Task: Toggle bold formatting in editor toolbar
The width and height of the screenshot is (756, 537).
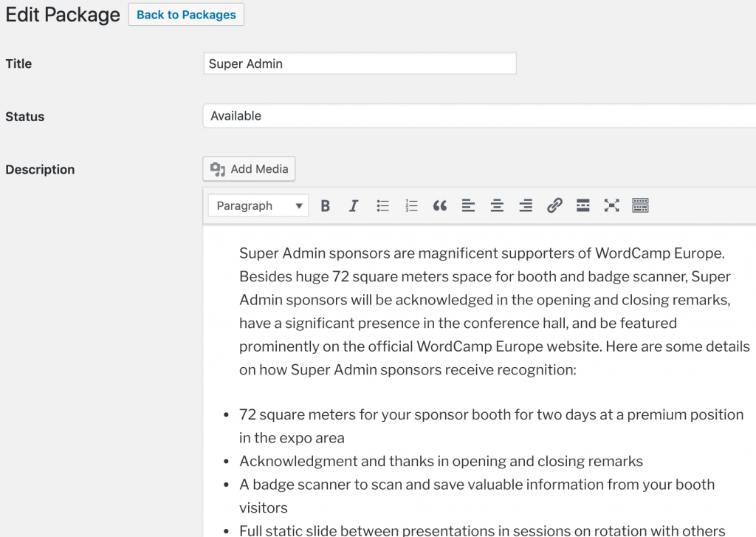Action: tap(326, 206)
